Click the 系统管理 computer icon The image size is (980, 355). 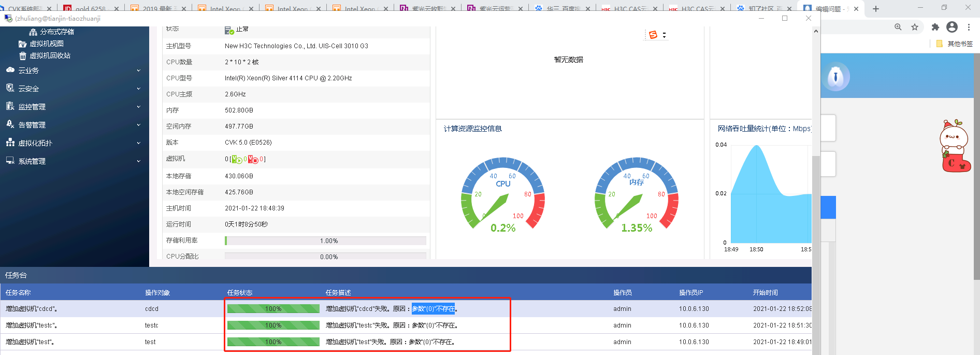(10, 161)
